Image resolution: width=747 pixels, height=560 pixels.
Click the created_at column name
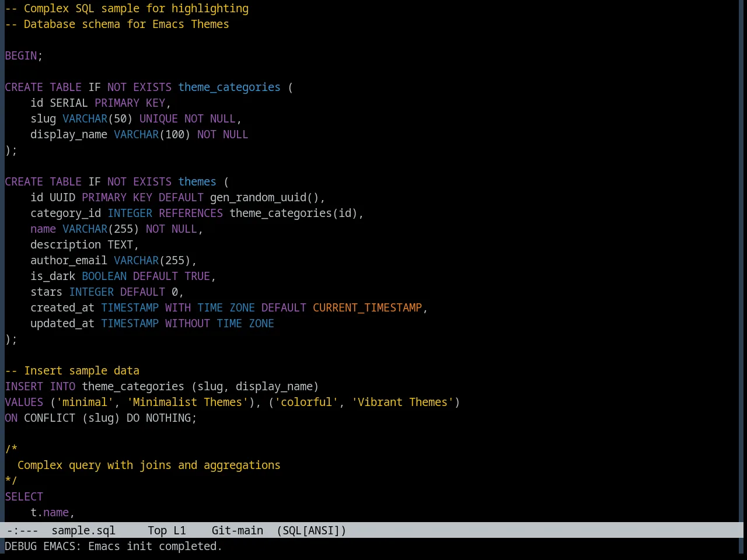tap(62, 307)
